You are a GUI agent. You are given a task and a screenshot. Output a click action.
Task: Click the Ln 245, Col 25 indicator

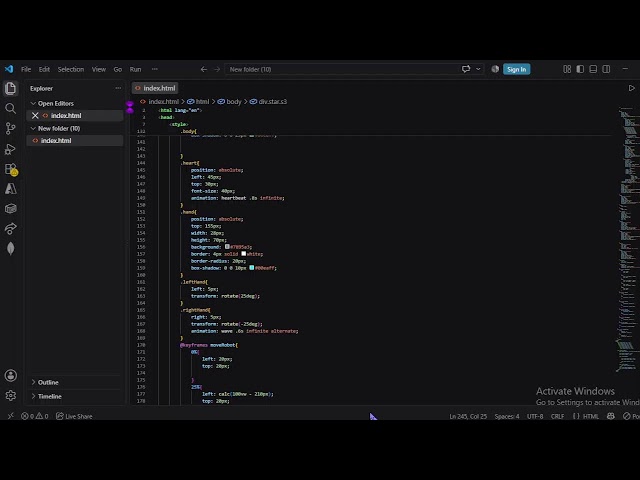pos(468,416)
